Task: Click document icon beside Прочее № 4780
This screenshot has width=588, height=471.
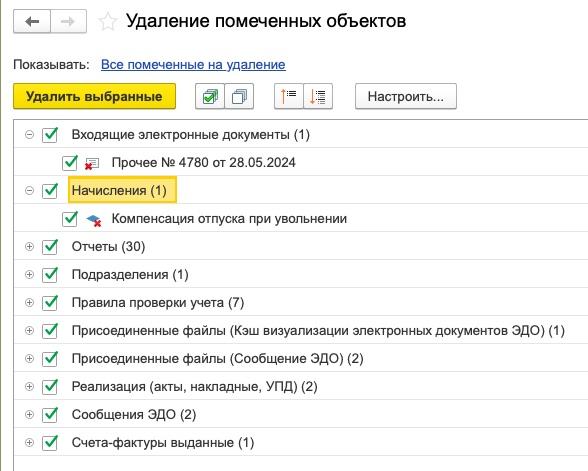Action: click(x=92, y=164)
